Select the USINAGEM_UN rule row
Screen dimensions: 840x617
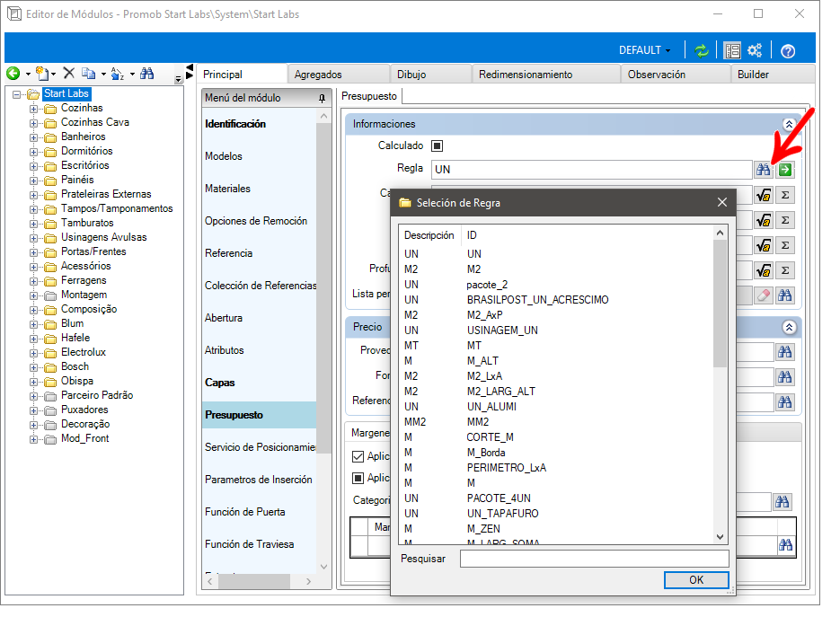[x=557, y=331]
